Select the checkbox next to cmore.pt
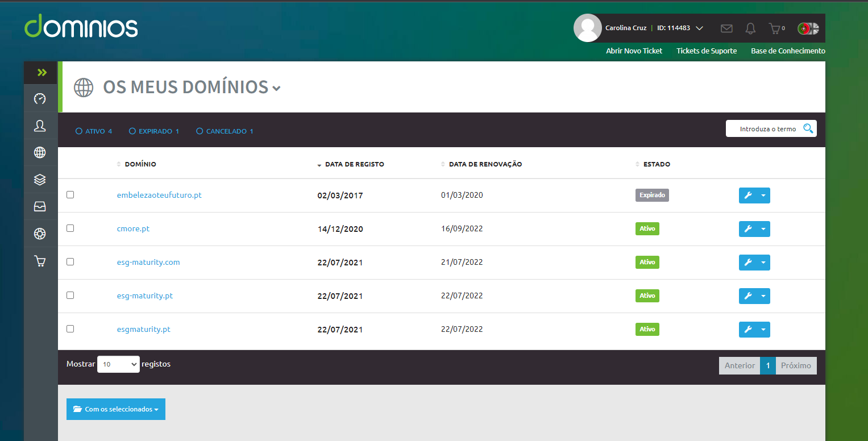This screenshot has height=441, width=868. (x=70, y=228)
